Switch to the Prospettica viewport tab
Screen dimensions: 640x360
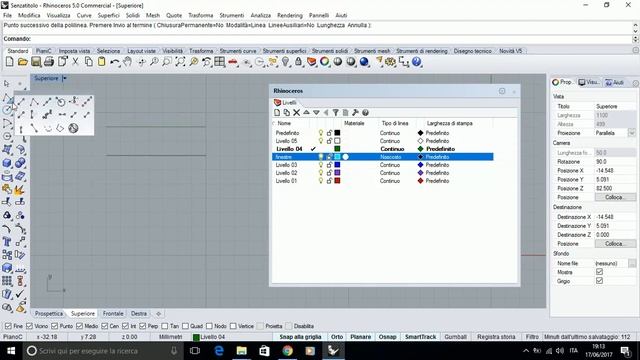[49, 313]
